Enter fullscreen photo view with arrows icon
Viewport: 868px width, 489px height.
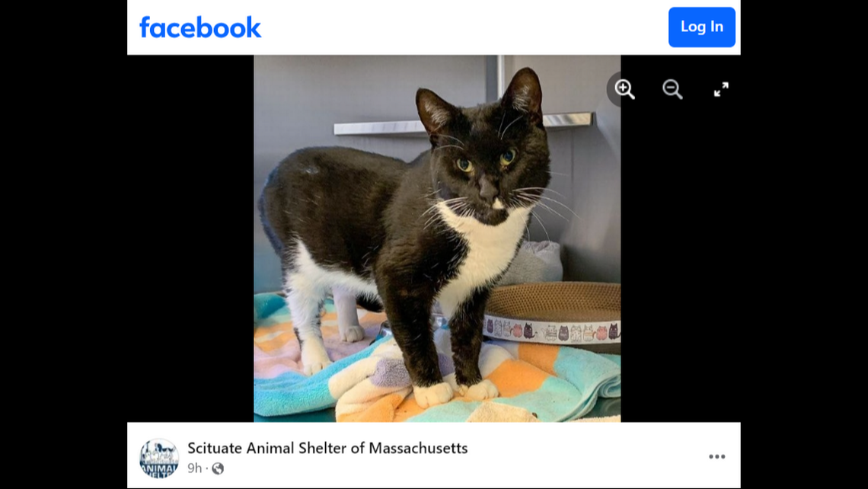click(721, 89)
